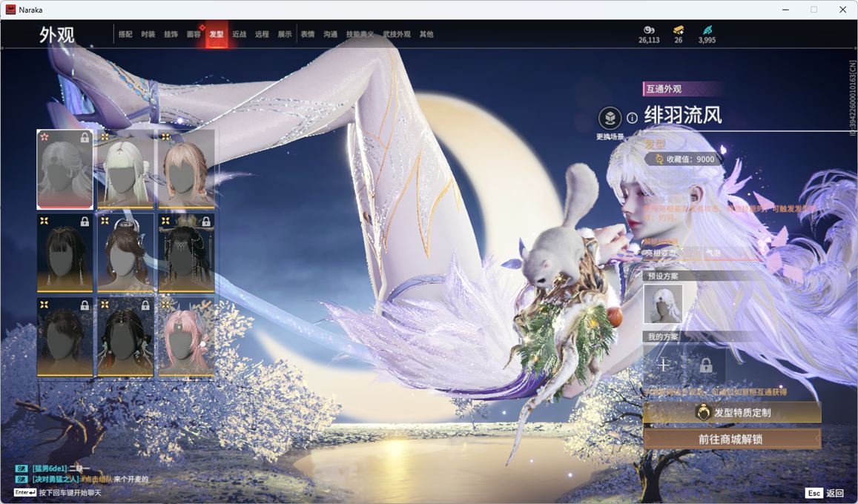Screen dimensions: 858x504
Task: Select the peach braided hairstyle thumbnail
Action: [x=186, y=169]
